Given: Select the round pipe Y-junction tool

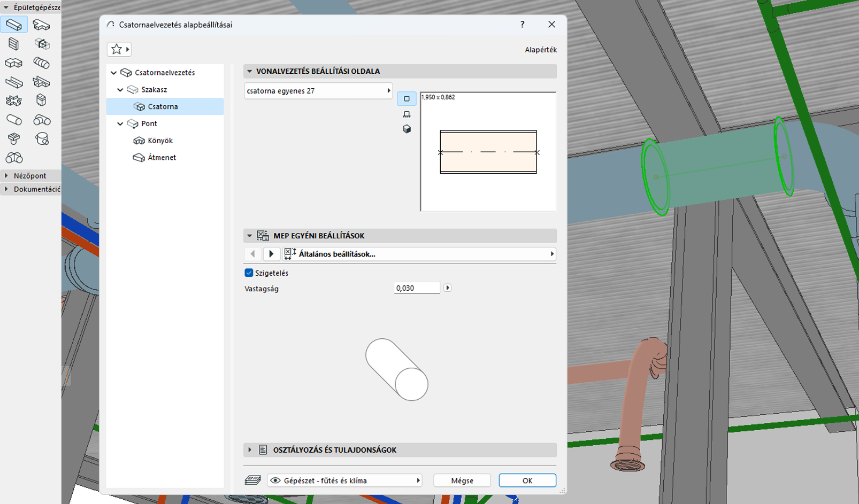Looking at the screenshot, I should pyautogui.click(x=14, y=158).
